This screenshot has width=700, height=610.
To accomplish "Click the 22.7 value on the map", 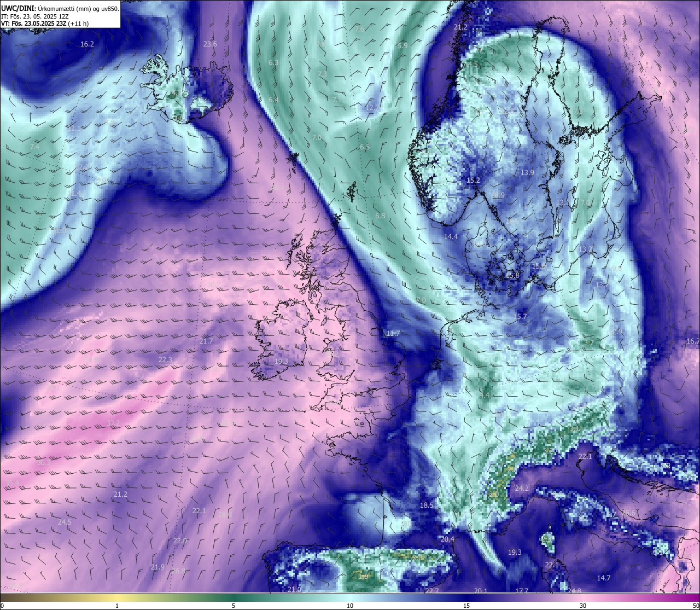I will [x=432, y=590].
